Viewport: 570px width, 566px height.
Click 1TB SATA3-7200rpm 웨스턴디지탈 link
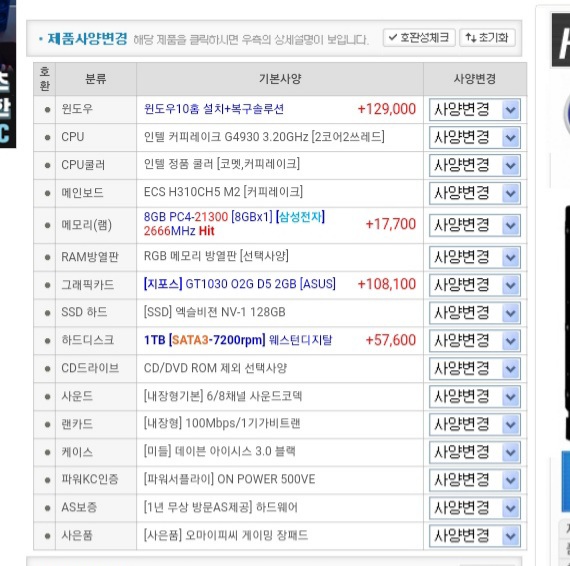[x=238, y=340]
